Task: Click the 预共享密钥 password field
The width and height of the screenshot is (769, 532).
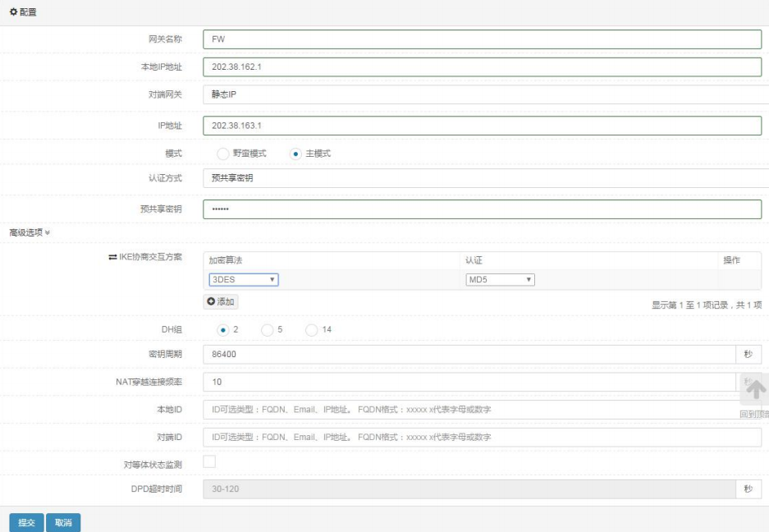Action: tap(482, 209)
